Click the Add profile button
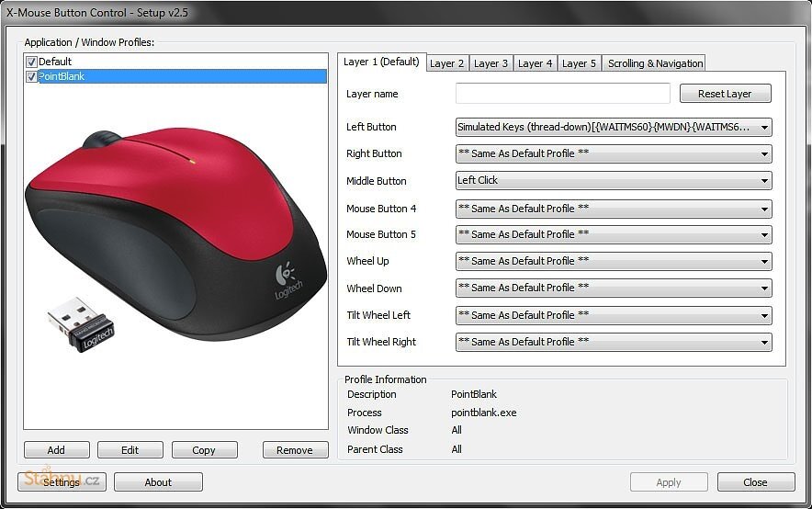 (x=56, y=450)
